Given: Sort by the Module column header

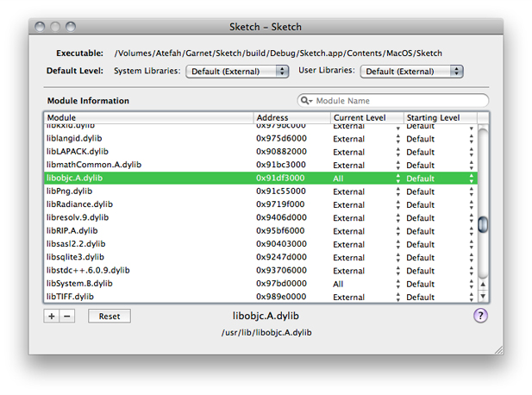Looking at the screenshot, I should point(149,118).
